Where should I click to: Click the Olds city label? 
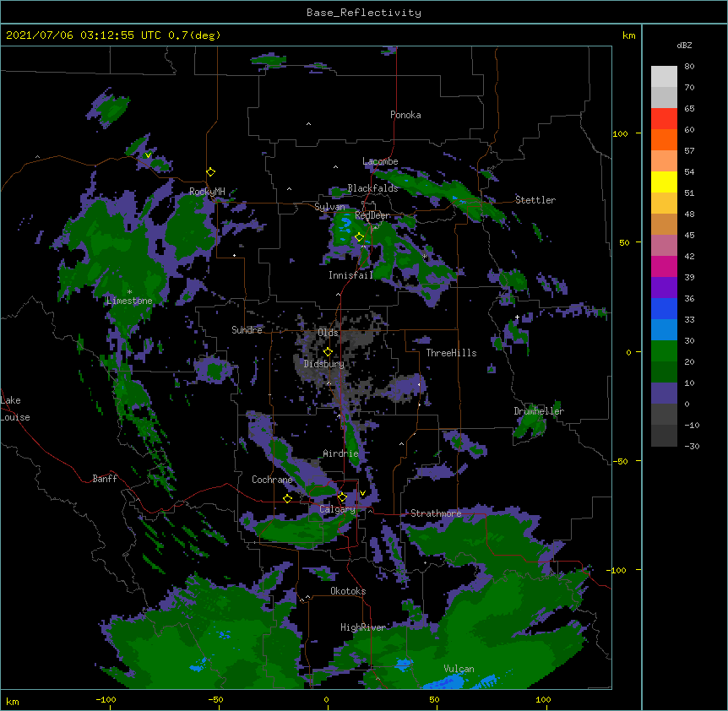click(328, 333)
